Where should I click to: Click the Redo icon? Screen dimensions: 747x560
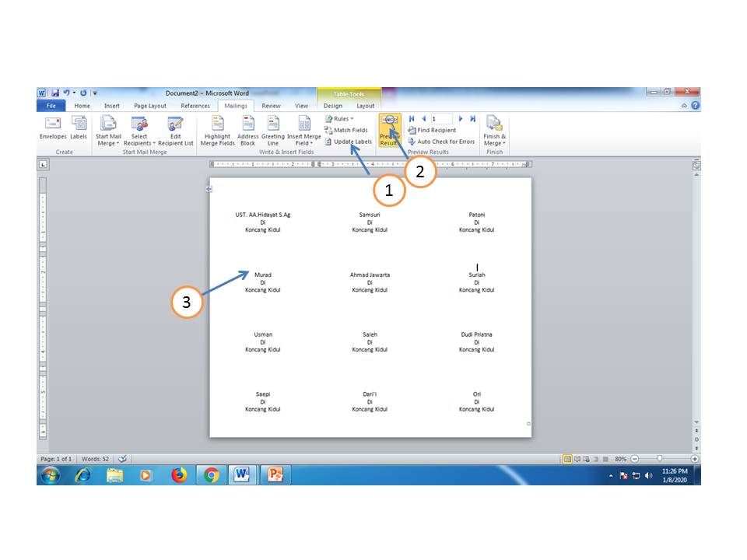[83, 93]
